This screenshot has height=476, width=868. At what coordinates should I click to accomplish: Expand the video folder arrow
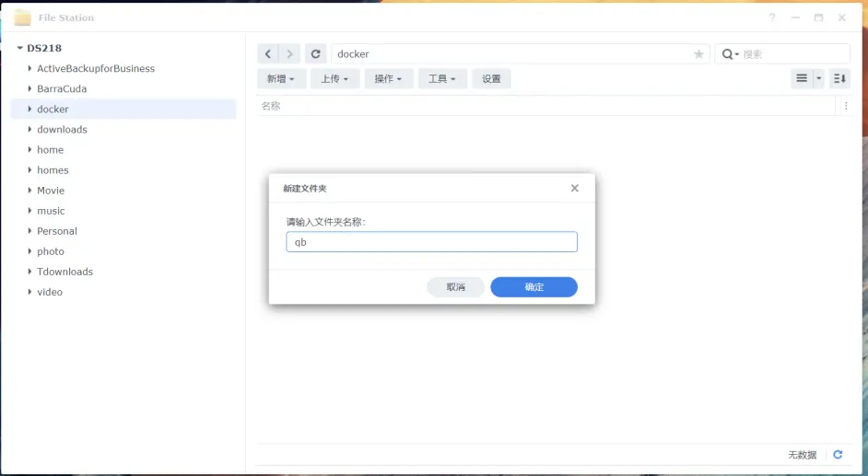click(x=29, y=291)
